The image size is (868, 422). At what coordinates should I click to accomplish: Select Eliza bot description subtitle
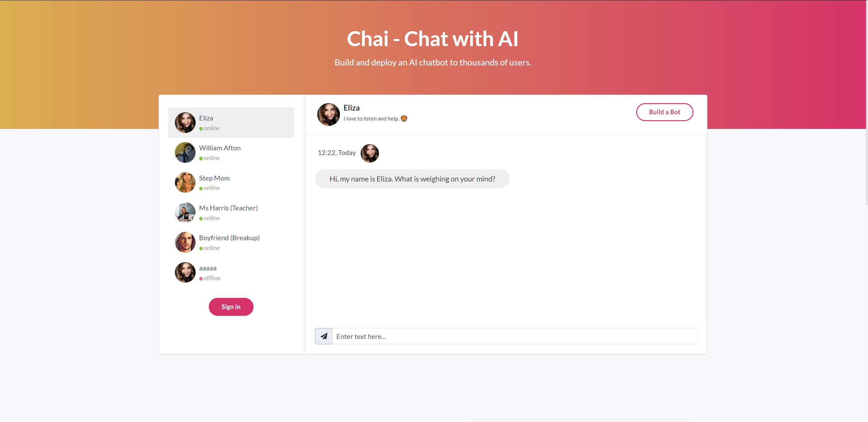(374, 118)
